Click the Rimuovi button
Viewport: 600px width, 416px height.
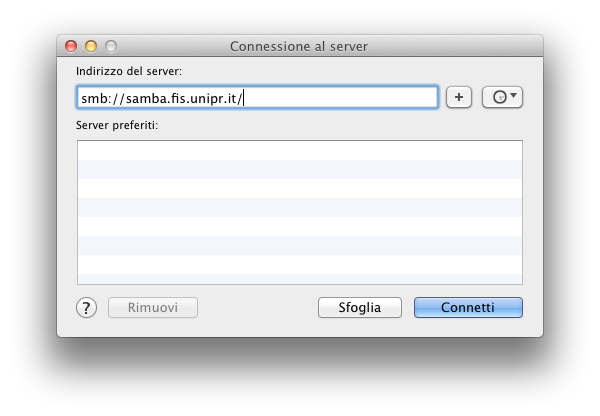click(153, 308)
